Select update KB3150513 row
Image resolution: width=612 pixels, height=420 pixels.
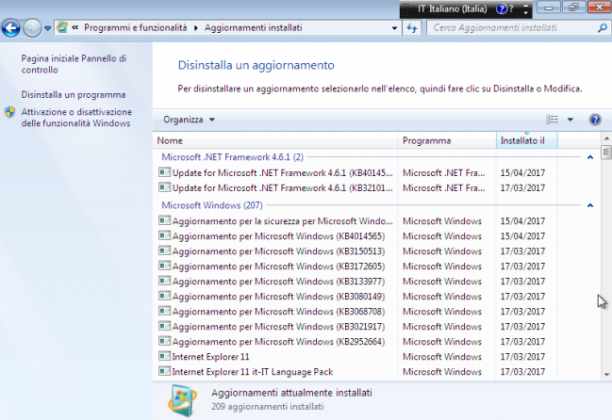coord(357,251)
